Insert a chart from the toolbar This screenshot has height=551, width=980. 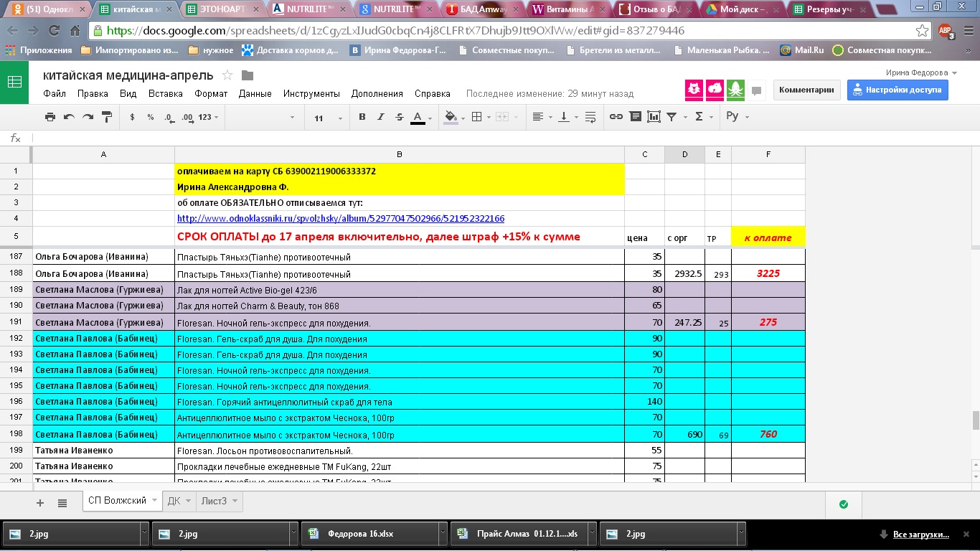pyautogui.click(x=654, y=117)
